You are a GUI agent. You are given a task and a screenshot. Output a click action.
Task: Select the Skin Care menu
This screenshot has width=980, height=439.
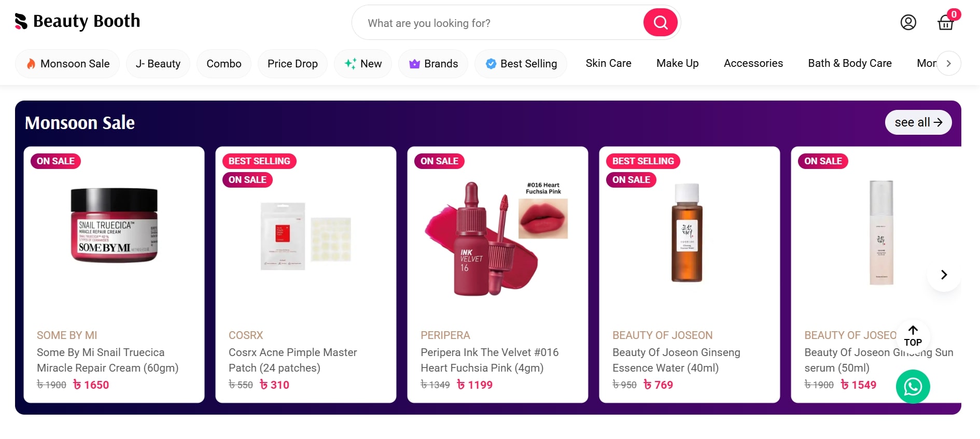[x=608, y=63]
